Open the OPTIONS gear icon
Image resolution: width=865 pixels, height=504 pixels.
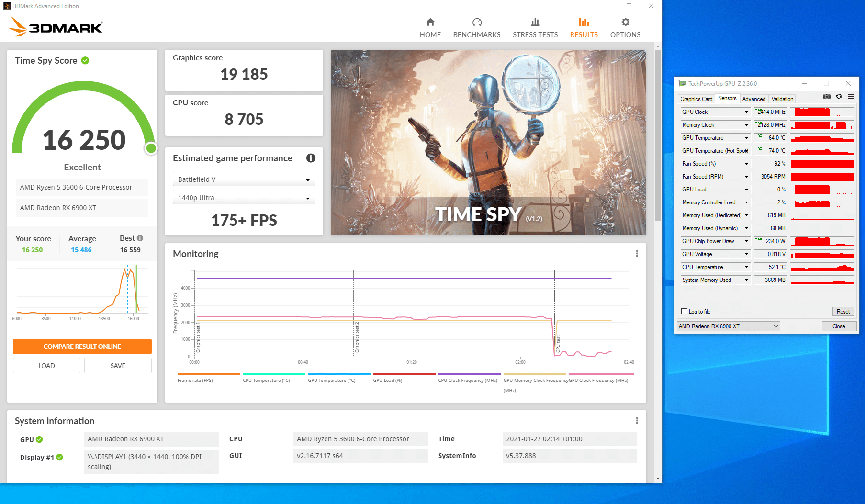pyautogui.click(x=625, y=22)
